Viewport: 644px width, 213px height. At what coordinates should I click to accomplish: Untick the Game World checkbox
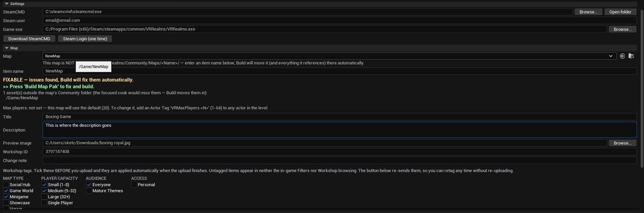6,191
